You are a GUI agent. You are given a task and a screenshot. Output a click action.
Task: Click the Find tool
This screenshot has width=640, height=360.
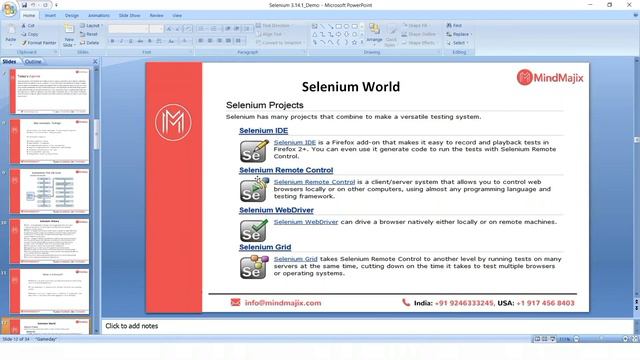coord(454,26)
